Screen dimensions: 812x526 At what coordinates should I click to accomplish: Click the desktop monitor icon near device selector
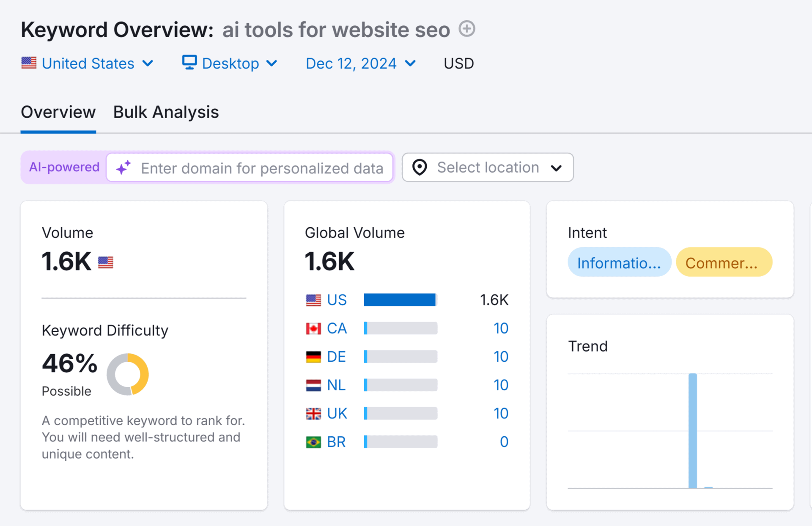pyautogui.click(x=189, y=62)
